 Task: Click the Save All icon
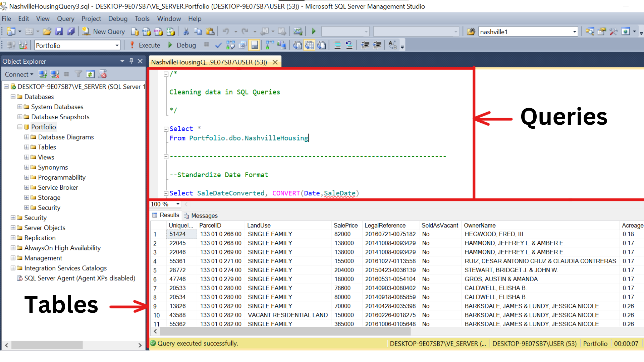coord(71,32)
